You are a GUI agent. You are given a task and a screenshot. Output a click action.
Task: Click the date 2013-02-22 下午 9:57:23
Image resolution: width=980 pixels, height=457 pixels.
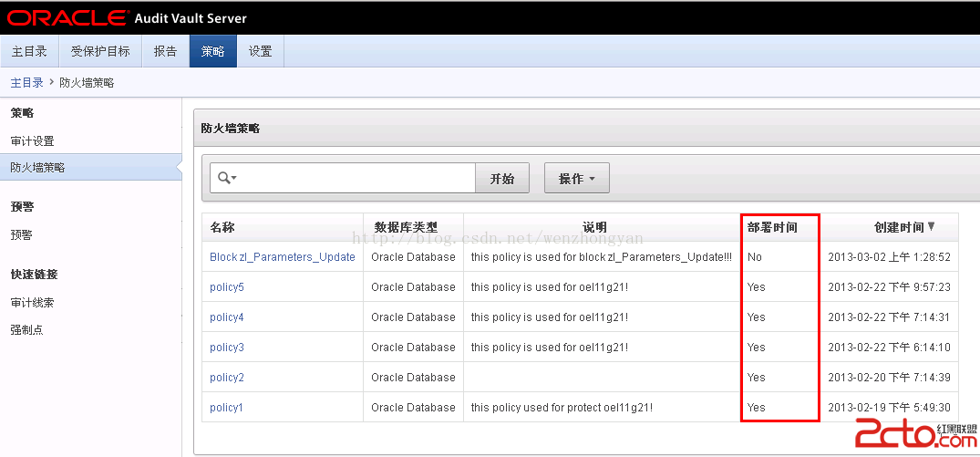tap(890, 287)
